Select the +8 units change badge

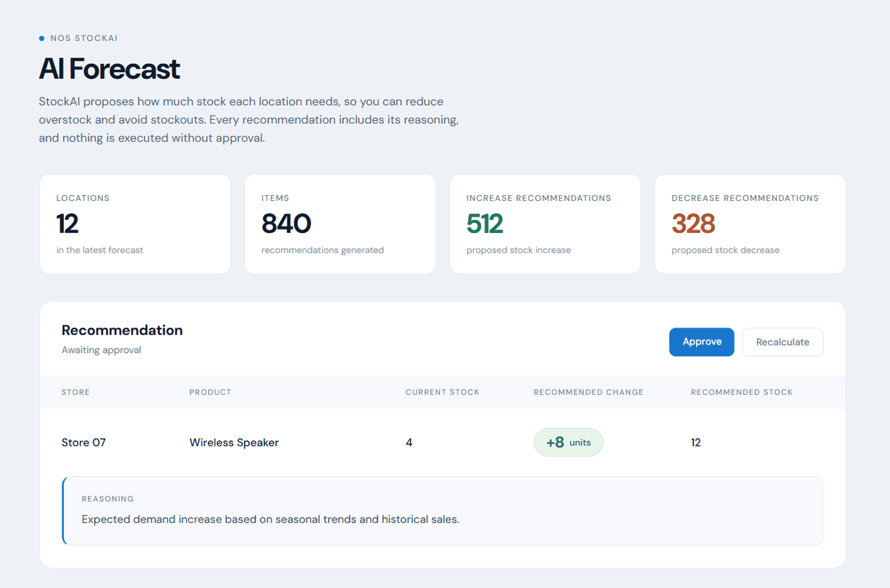(x=568, y=442)
